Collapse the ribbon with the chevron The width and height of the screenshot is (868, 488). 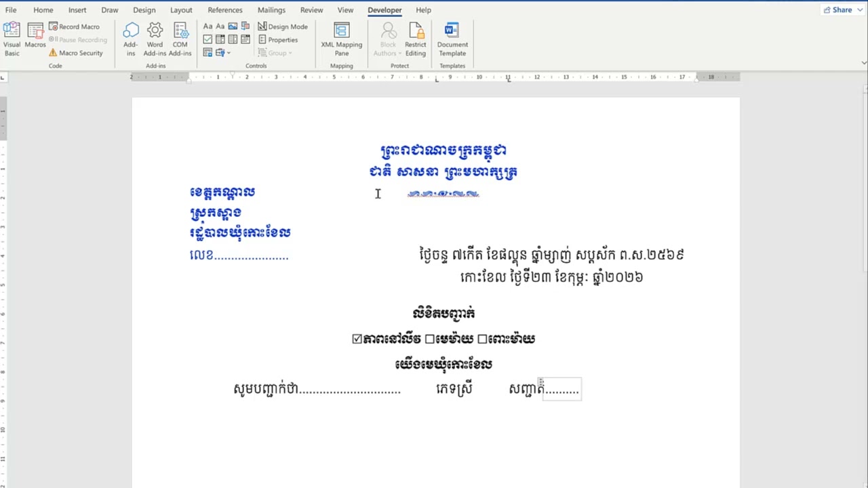click(x=864, y=62)
